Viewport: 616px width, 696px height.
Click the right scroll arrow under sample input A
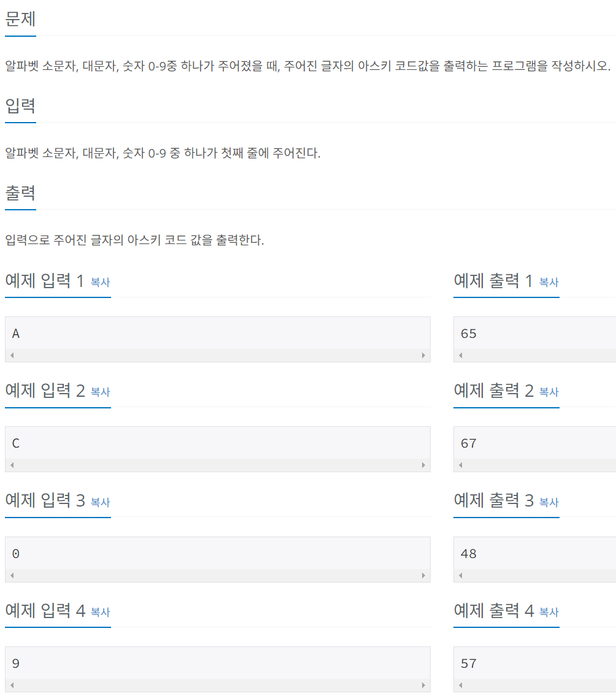pos(424,354)
